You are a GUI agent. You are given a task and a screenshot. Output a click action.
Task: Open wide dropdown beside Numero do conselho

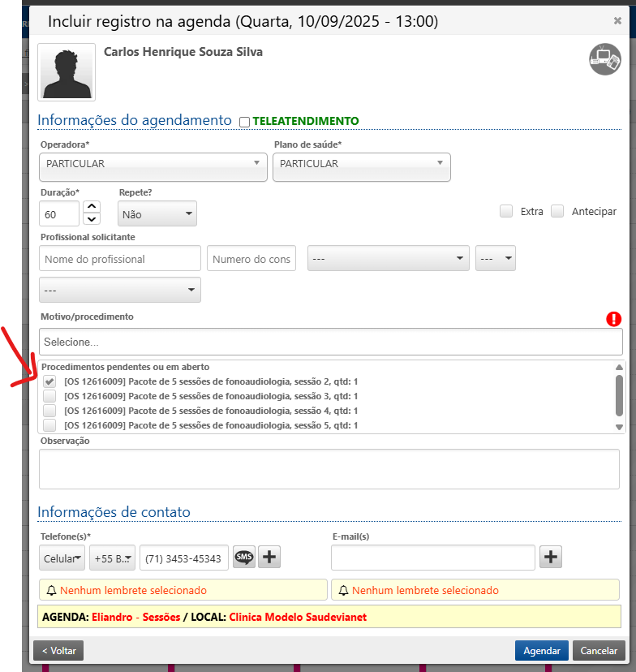388,258
